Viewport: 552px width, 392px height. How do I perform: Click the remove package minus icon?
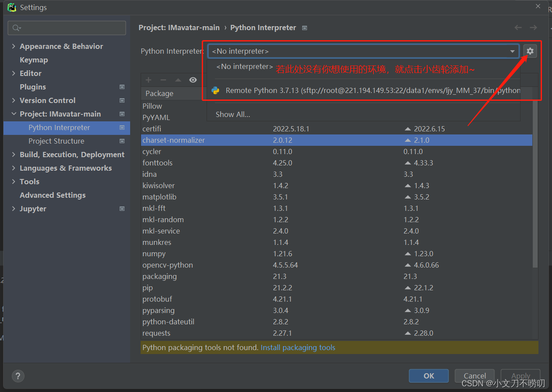pos(163,80)
